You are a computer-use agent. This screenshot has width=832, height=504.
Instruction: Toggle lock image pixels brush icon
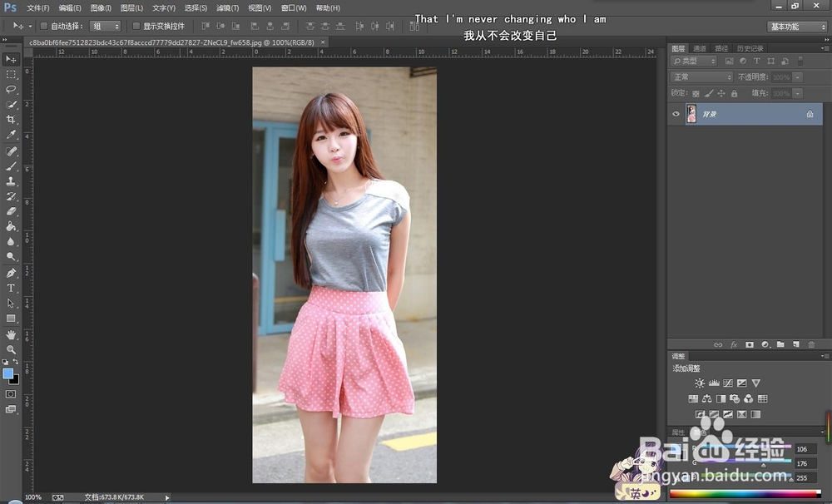[x=709, y=93]
